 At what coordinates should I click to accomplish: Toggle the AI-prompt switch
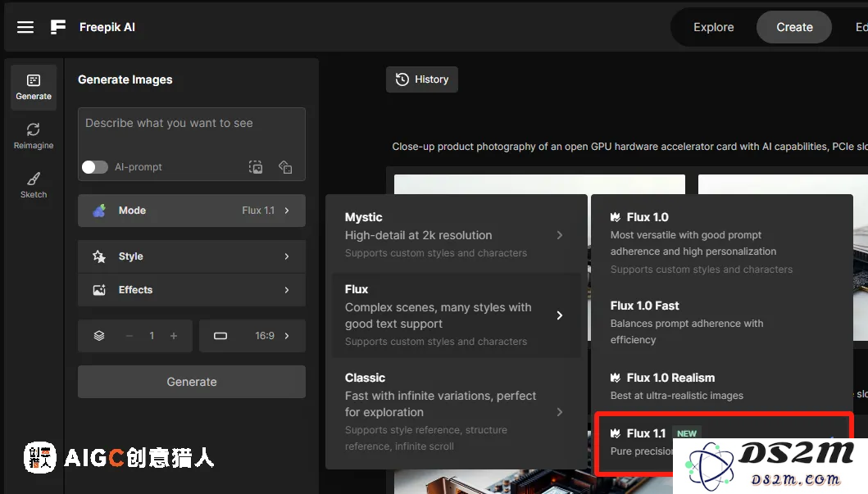(x=94, y=167)
